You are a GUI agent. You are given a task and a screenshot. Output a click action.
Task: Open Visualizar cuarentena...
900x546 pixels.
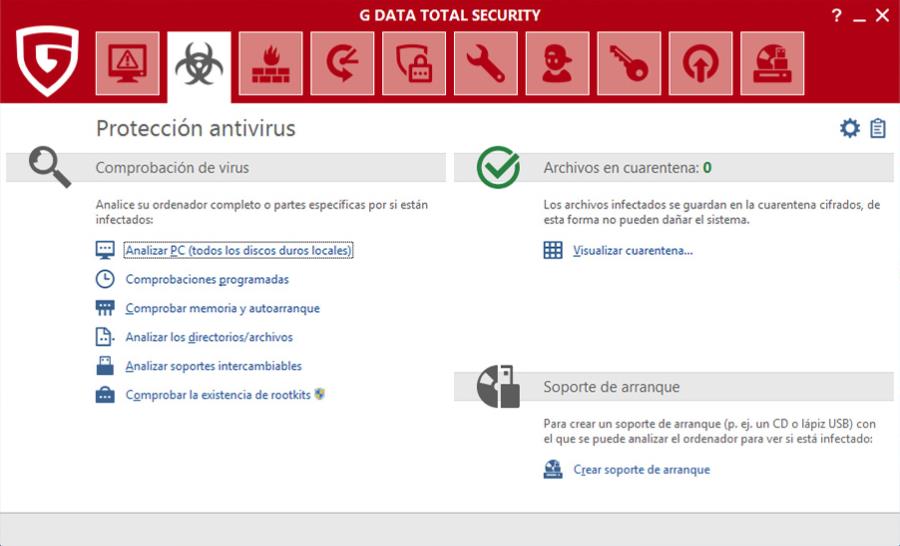[633, 251]
